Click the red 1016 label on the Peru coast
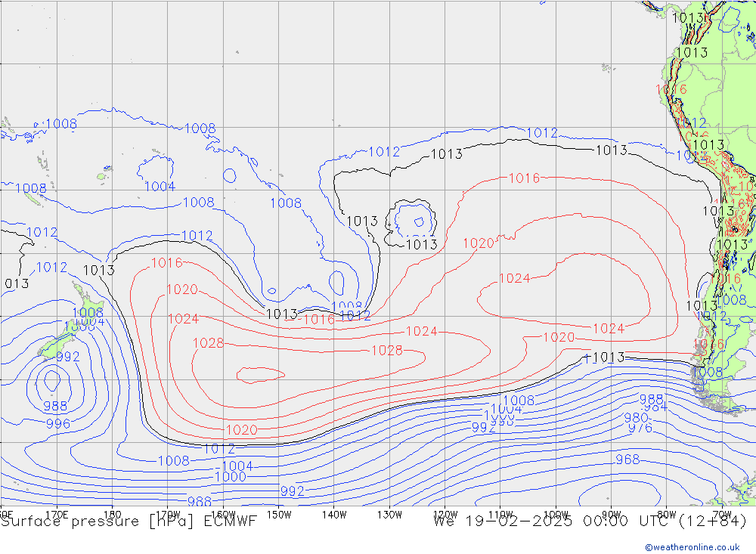The width and height of the screenshot is (756, 554). pos(671,89)
